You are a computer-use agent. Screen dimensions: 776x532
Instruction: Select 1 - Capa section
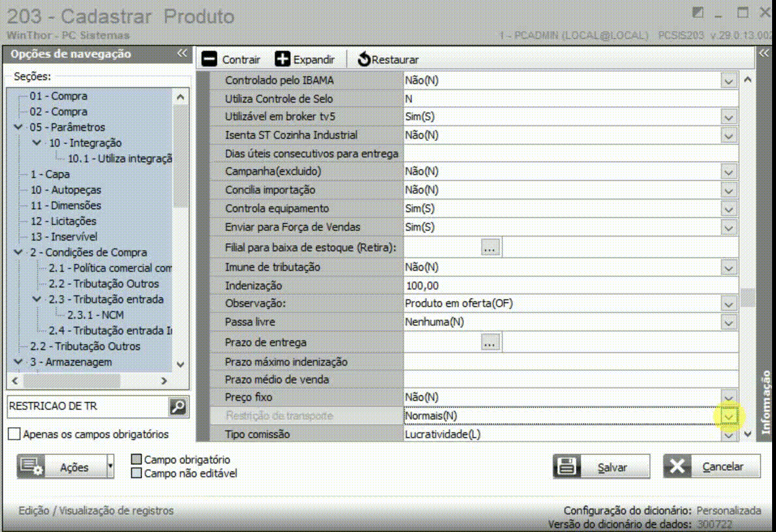pos(50,174)
